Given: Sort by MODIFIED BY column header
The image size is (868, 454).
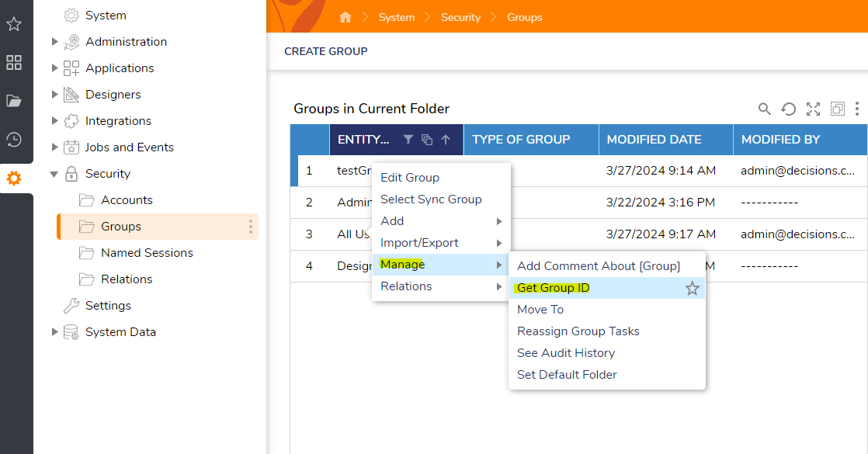Looking at the screenshot, I should click(x=800, y=140).
